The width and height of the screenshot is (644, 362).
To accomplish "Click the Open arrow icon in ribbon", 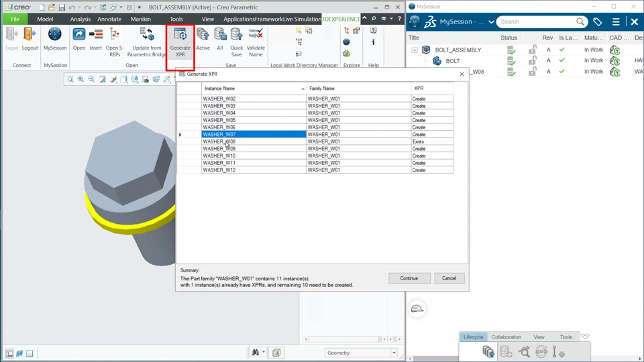I will pos(79,35).
